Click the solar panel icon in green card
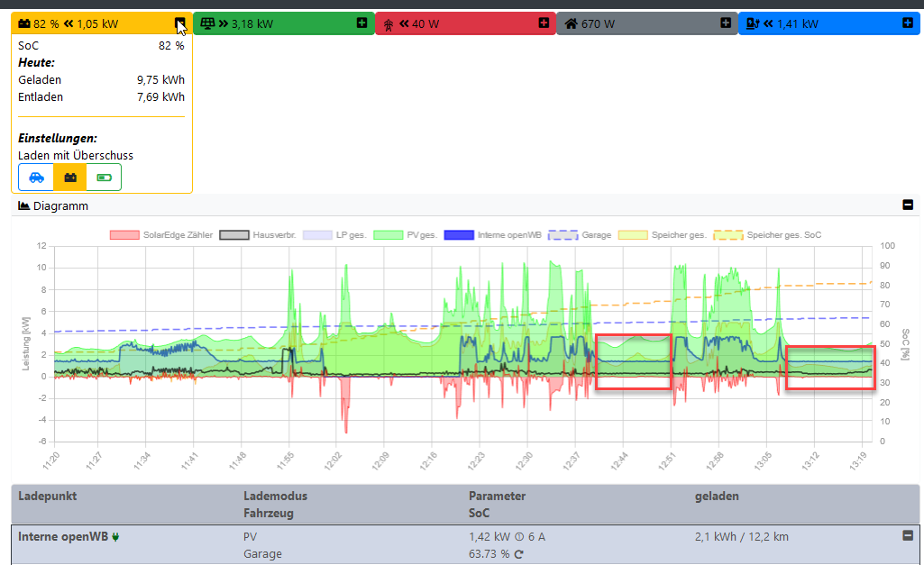 pos(207,23)
